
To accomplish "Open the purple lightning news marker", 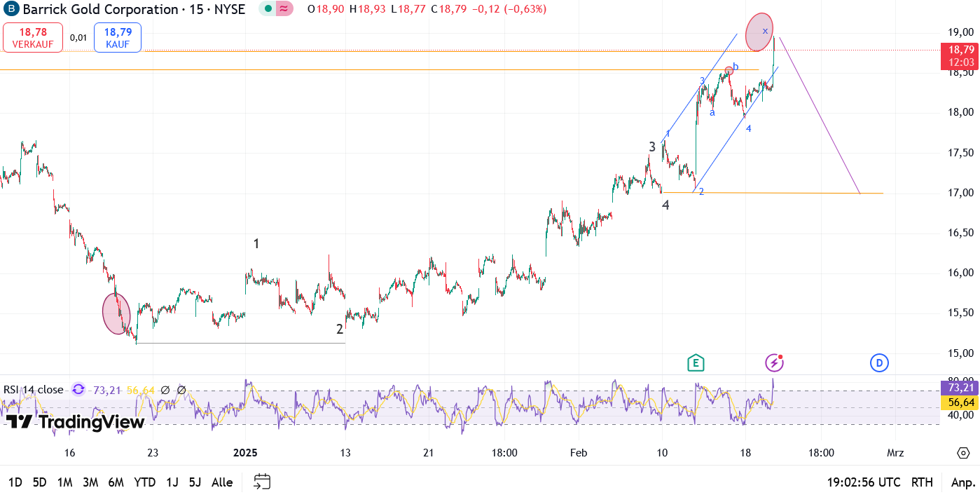I will (773, 362).
